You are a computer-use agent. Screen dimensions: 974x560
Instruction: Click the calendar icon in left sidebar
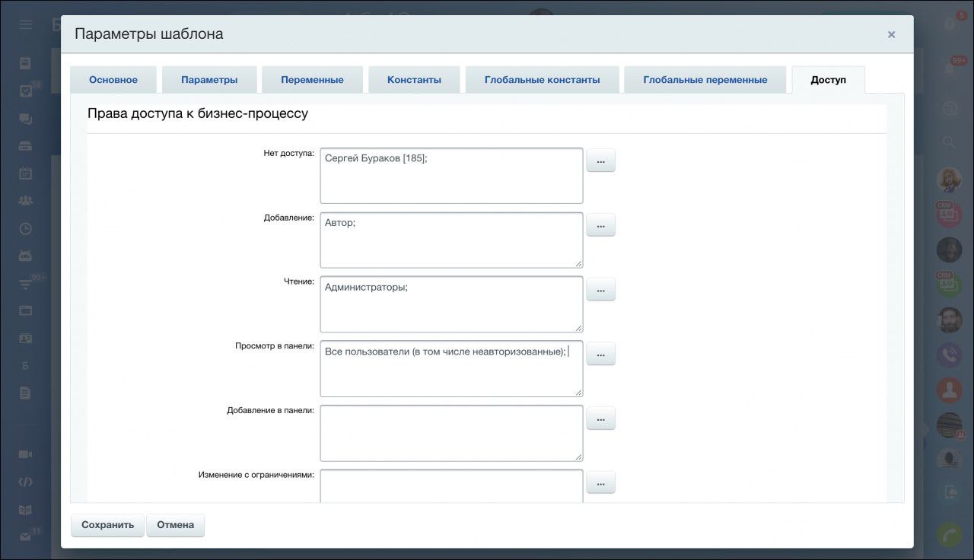[x=26, y=173]
